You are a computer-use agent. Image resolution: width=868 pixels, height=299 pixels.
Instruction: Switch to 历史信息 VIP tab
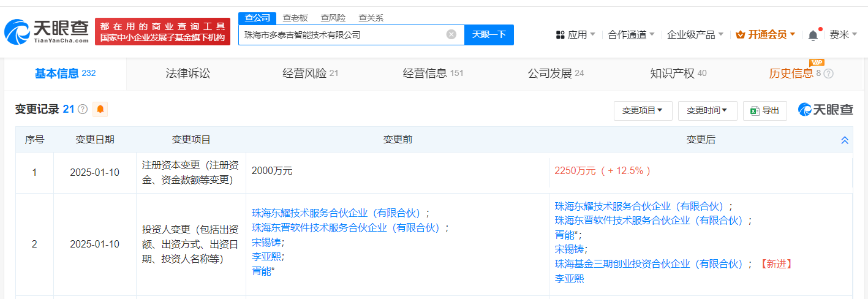point(801,74)
